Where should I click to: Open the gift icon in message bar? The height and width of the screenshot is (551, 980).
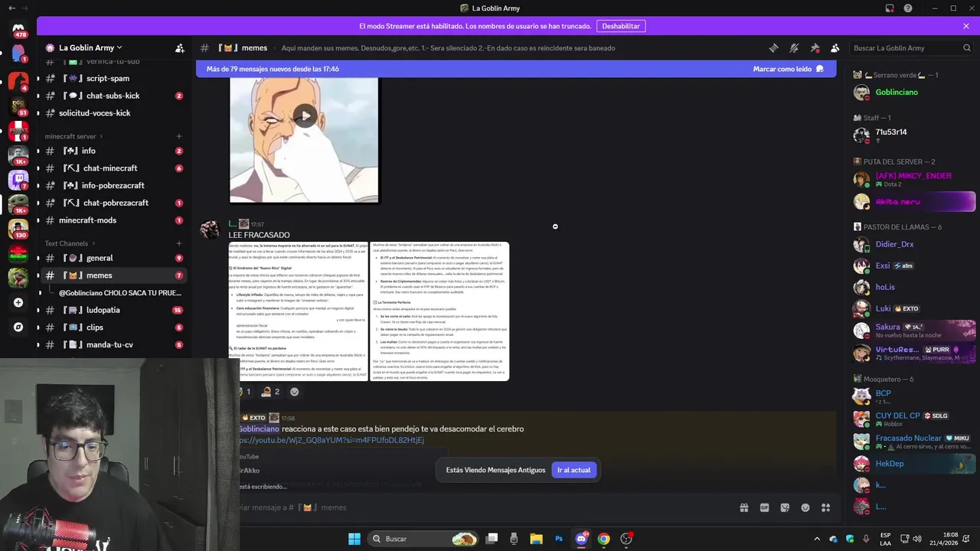[x=743, y=507]
